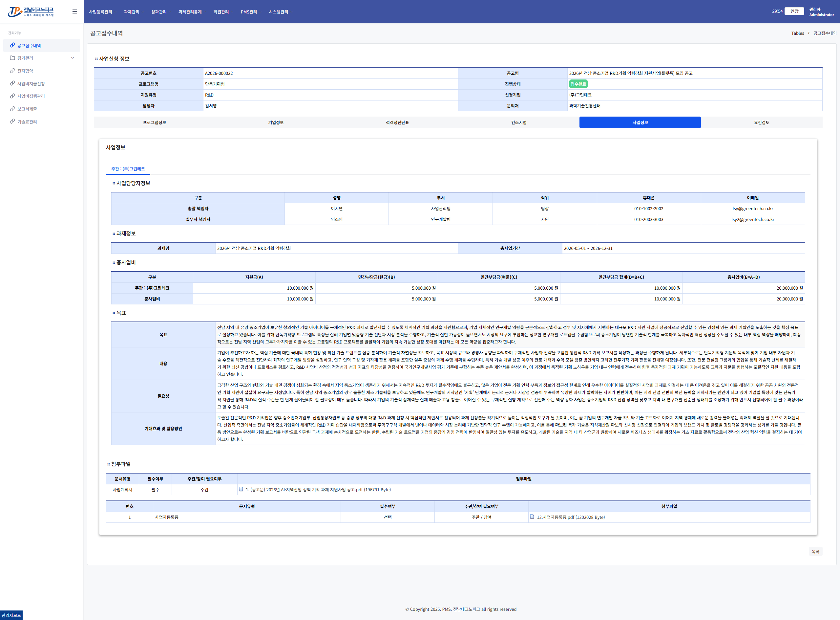Open 보고서제출 in the sidebar

click(x=27, y=109)
